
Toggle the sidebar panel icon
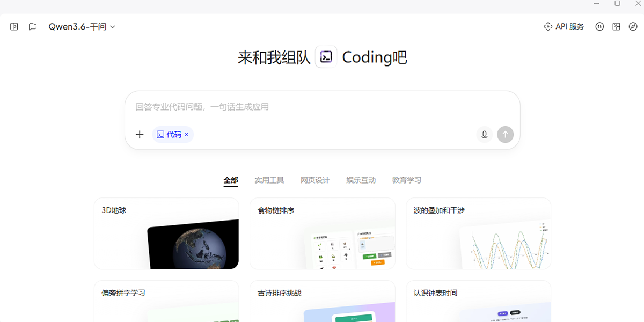[x=14, y=26]
